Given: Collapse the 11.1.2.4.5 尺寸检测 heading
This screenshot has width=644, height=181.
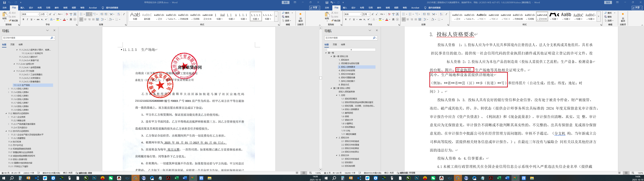Looking at the screenshot, I should click(x=14, y=71).
